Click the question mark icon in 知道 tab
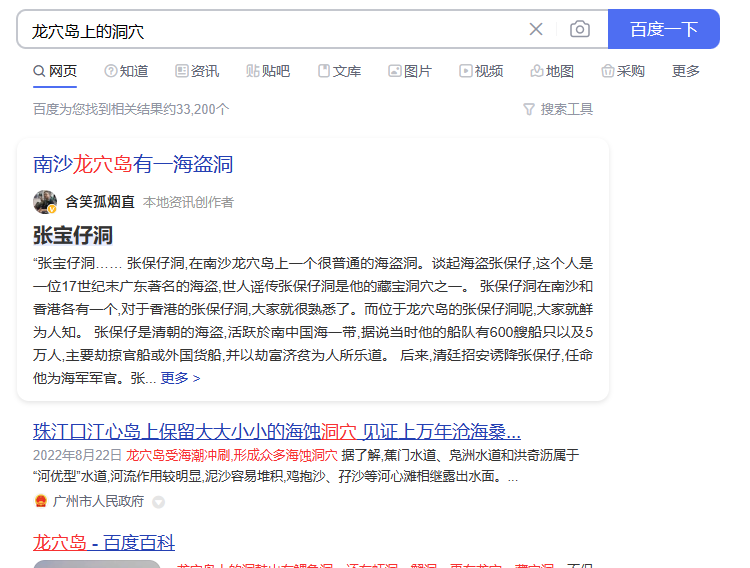Viewport: 750px width, 568px height. [110, 71]
